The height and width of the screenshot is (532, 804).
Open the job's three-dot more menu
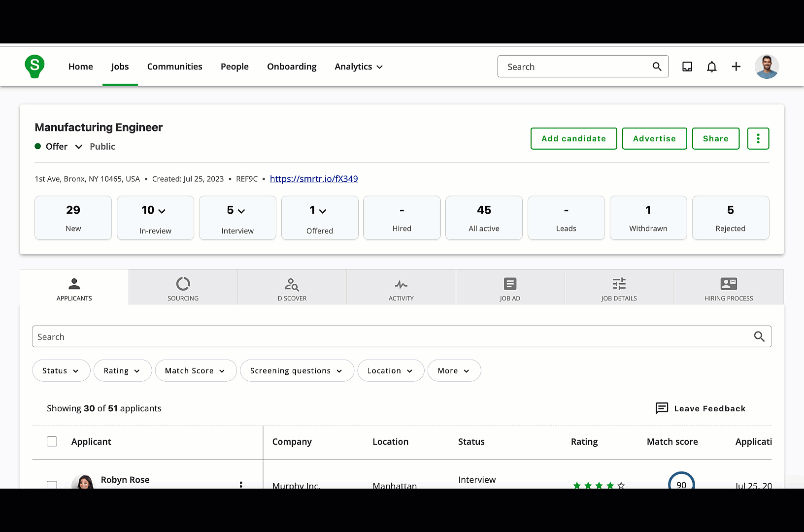click(x=758, y=138)
